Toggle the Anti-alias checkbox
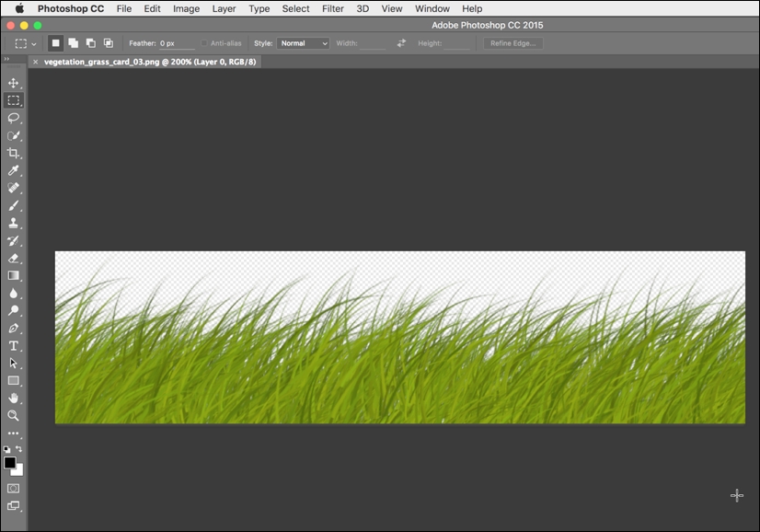This screenshot has height=532, width=760. (x=204, y=43)
